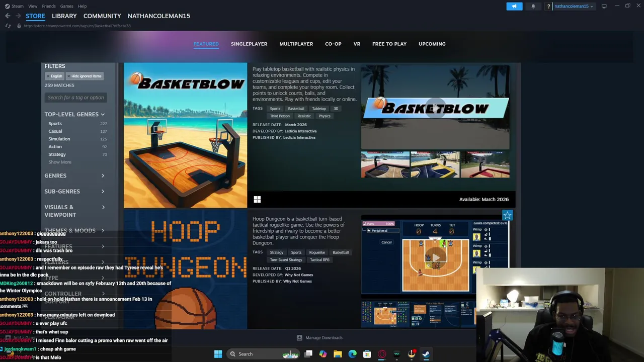Go back with the Steam back arrow
The image size is (644, 362).
click(x=8, y=16)
